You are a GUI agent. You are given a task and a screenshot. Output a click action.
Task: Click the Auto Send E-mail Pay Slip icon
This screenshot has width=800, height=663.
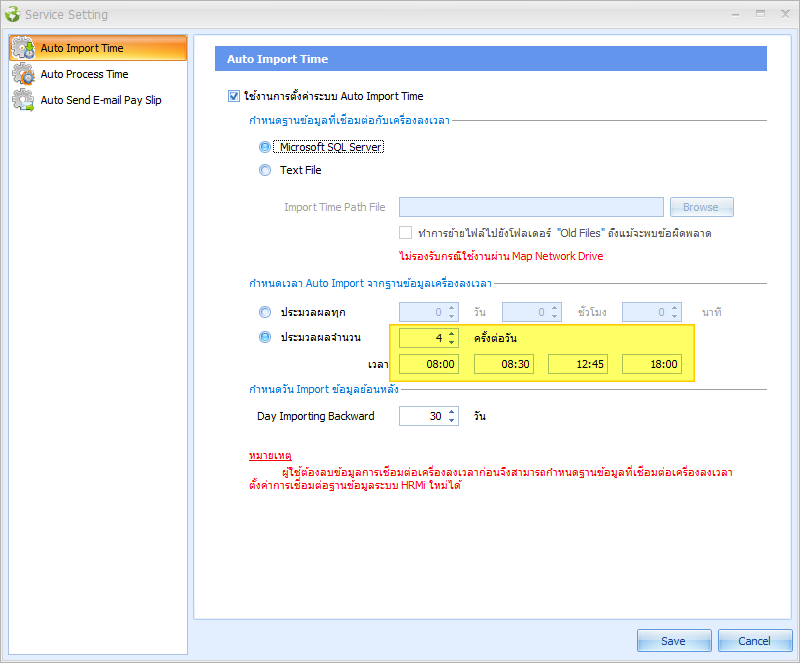(23, 100)
